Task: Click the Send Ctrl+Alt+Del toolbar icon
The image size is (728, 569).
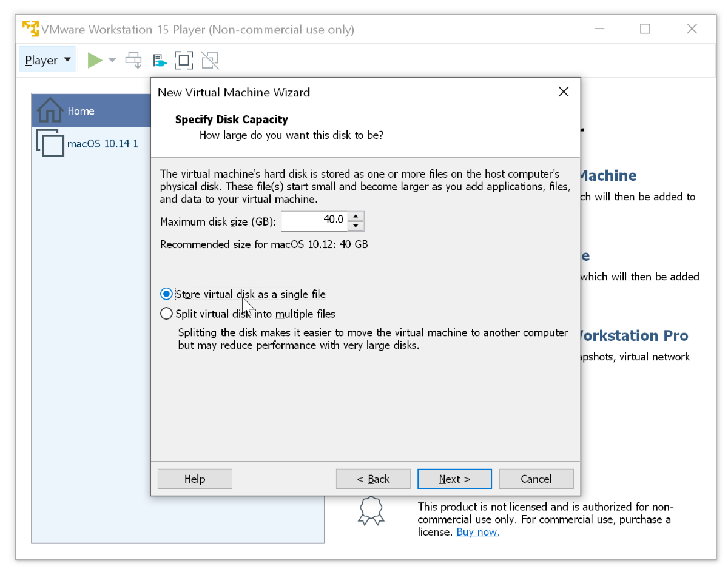Action: pyautogui.click(x=133, y=60)
